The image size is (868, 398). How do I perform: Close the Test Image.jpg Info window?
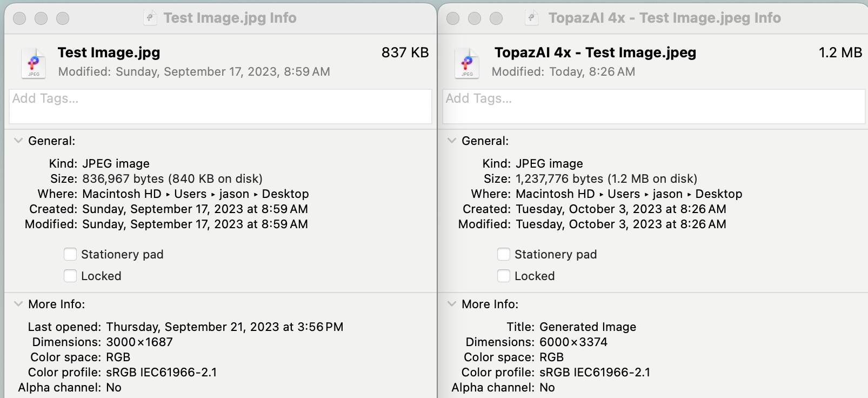pyautogui.click(x=19, y=18)
